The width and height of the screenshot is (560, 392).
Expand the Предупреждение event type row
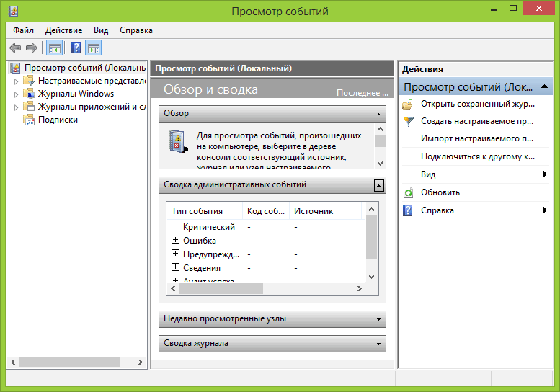coord(175,254)
